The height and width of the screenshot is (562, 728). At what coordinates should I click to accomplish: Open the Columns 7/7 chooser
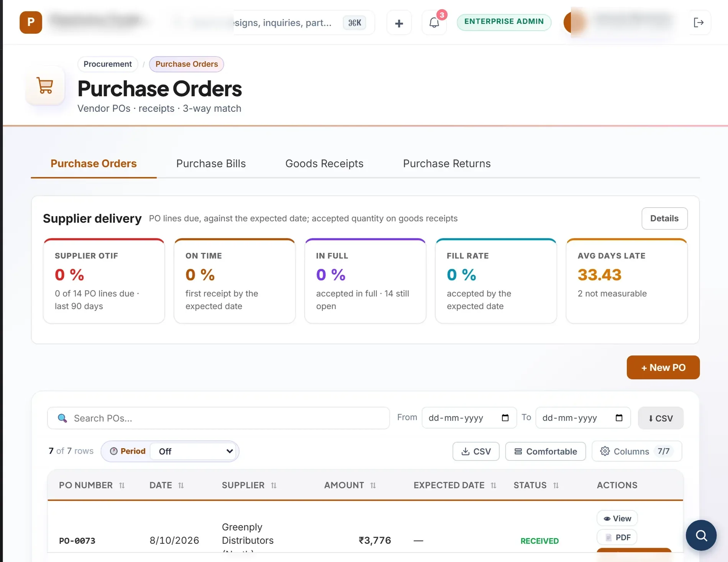[637, 451]
